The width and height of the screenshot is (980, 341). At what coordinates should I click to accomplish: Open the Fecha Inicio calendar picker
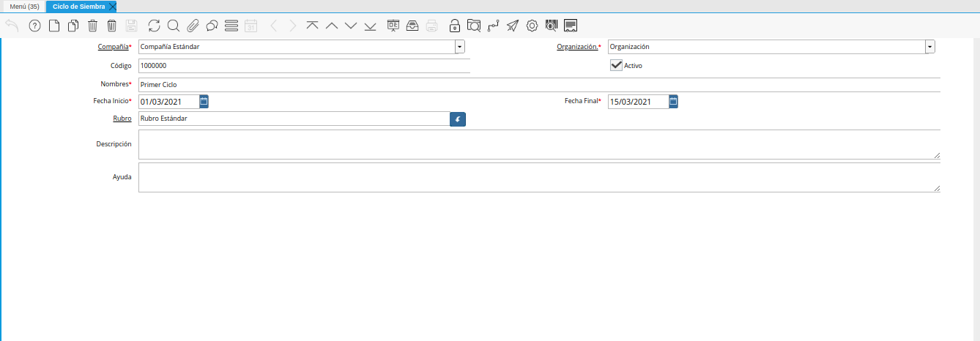pyautogui.click(x=204, y=101)
